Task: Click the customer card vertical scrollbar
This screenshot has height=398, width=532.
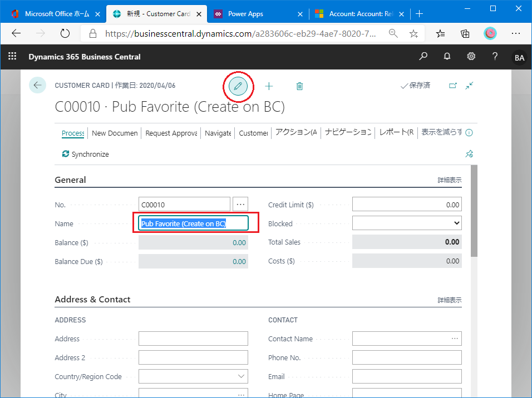Action: coord(474,211)
